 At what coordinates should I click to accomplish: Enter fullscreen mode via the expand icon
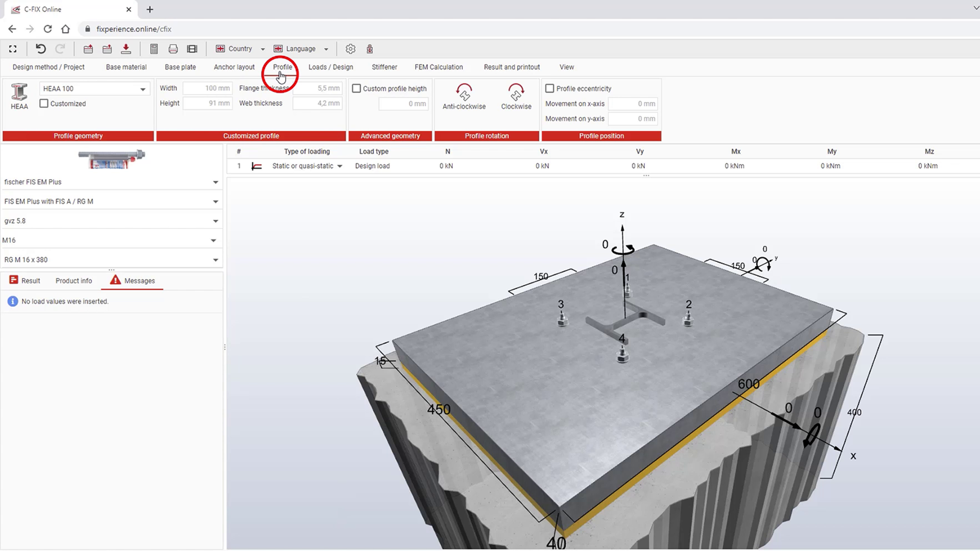(13, 49)
